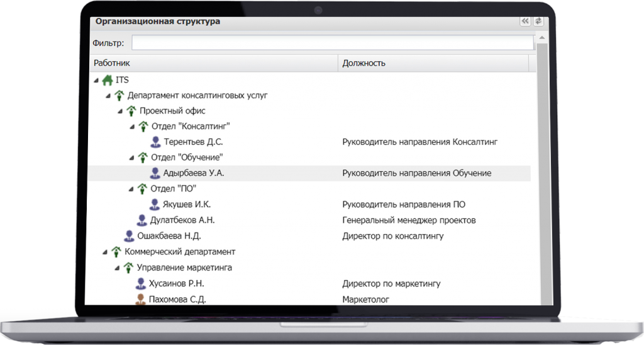The width and height of the screenshot is (644, 345).
Task: Click the Коммерческий департамент department icon
Action: click(116, 252)
